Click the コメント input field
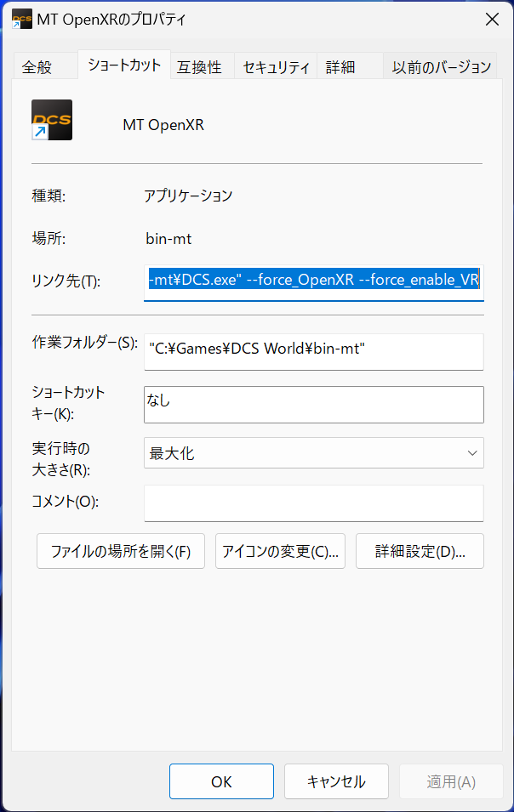The height and width of the screenshot is (812, 514). click(x=314, y=503)
